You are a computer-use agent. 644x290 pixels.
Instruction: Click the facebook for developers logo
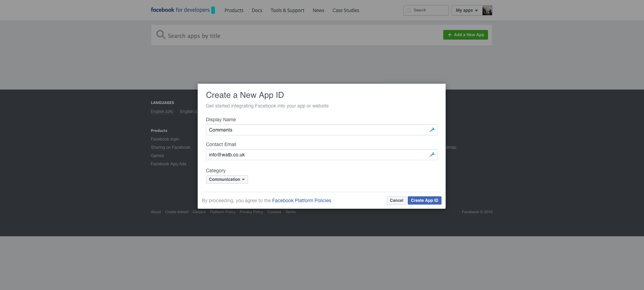pos(183,10)
